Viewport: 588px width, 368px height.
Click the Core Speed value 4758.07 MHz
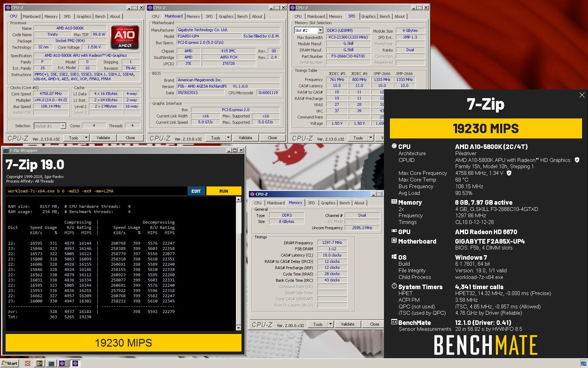[x=51, y=94]
